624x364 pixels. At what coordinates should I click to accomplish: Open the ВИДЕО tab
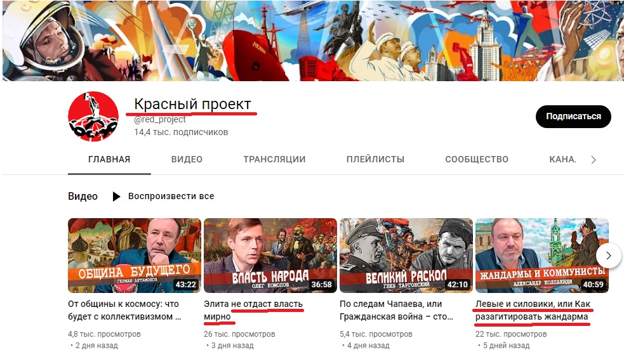pos(187,159)
